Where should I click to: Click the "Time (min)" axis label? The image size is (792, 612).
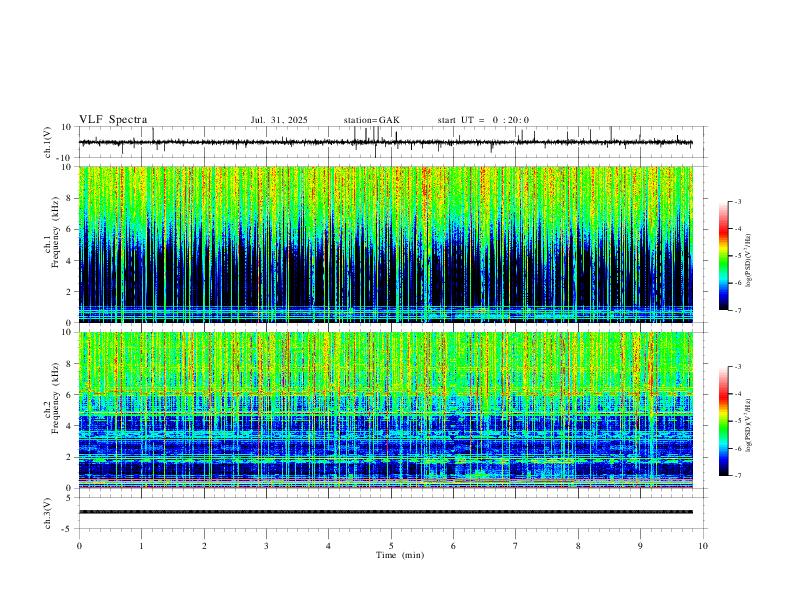pyautogui.click(x=400, y=555)
